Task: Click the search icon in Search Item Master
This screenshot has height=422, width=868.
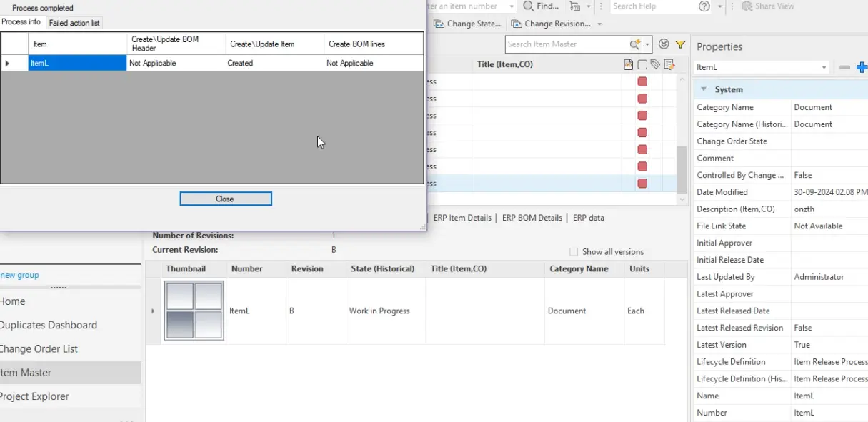Action: (635, 44)
